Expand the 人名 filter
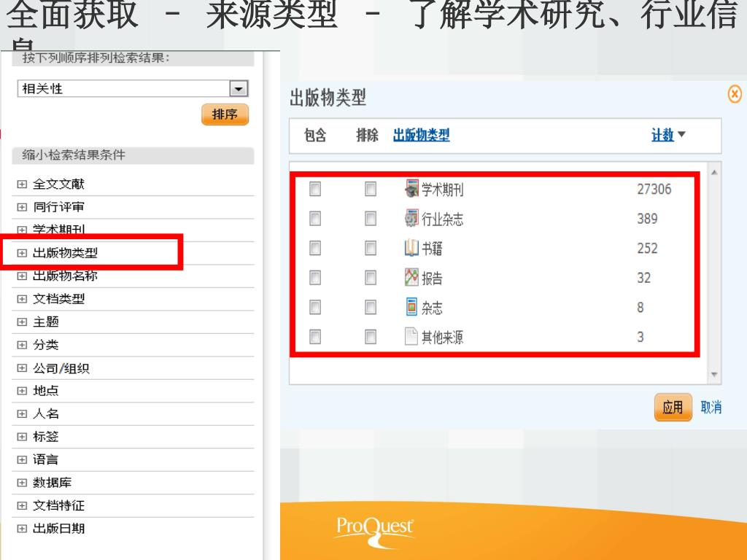This screenshot has width=747, height=560. [x=22, y=414]
